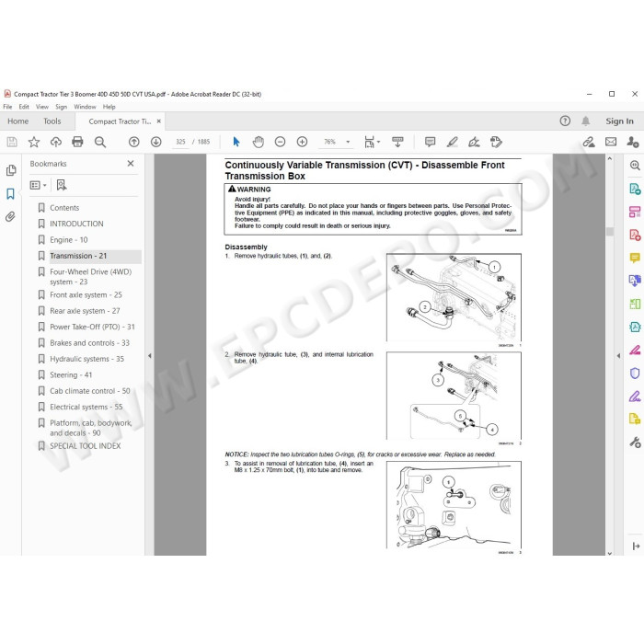
Task: Open the attachments paperclip icon
Action: [x=11, y=216]
